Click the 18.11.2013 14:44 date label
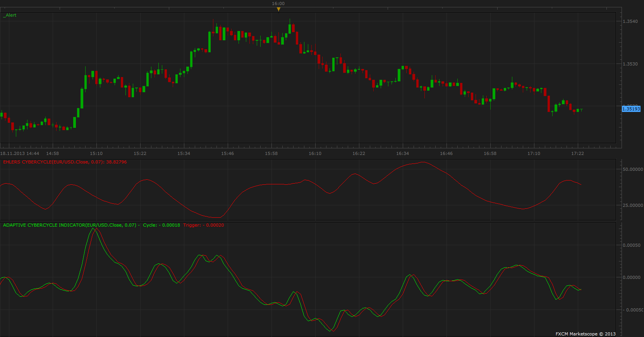Screen dimensions: 644x337 tap(20, 153)
